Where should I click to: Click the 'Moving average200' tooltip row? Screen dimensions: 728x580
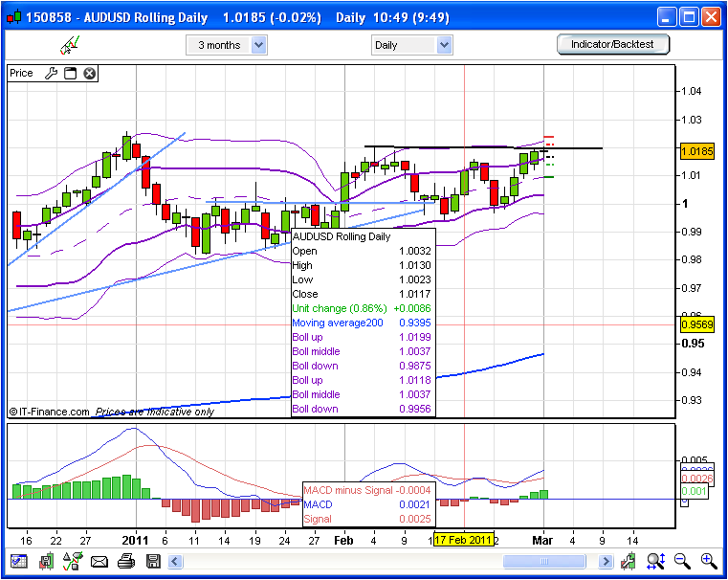point(362,323)
